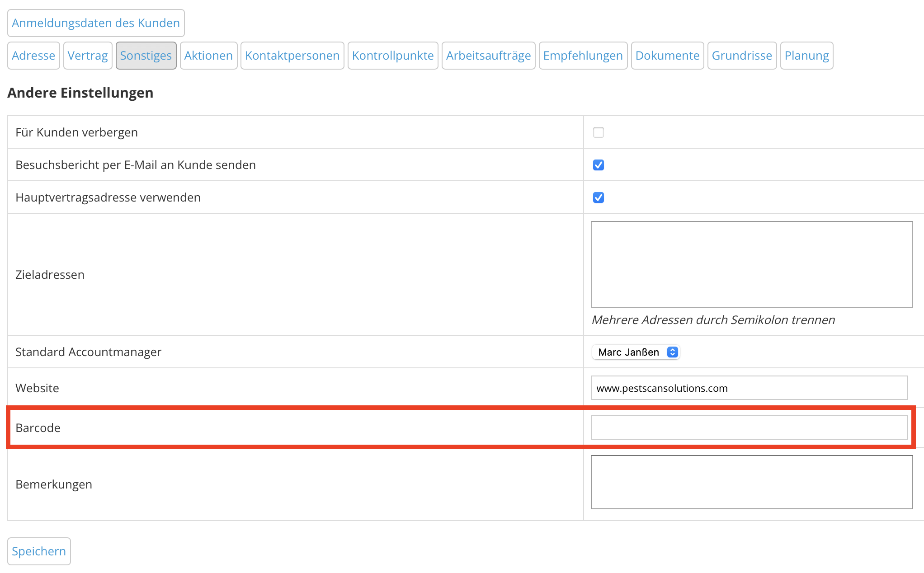Screen dimensions: 924x573
Task: Click inside the Zieladressen text area
Action: (x=752, y=264)
